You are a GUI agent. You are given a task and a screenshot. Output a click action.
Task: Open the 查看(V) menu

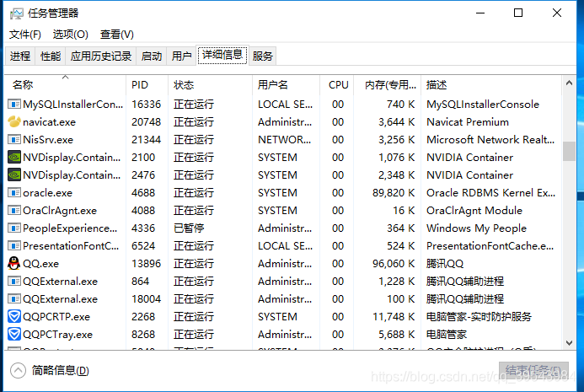[116, 35]
